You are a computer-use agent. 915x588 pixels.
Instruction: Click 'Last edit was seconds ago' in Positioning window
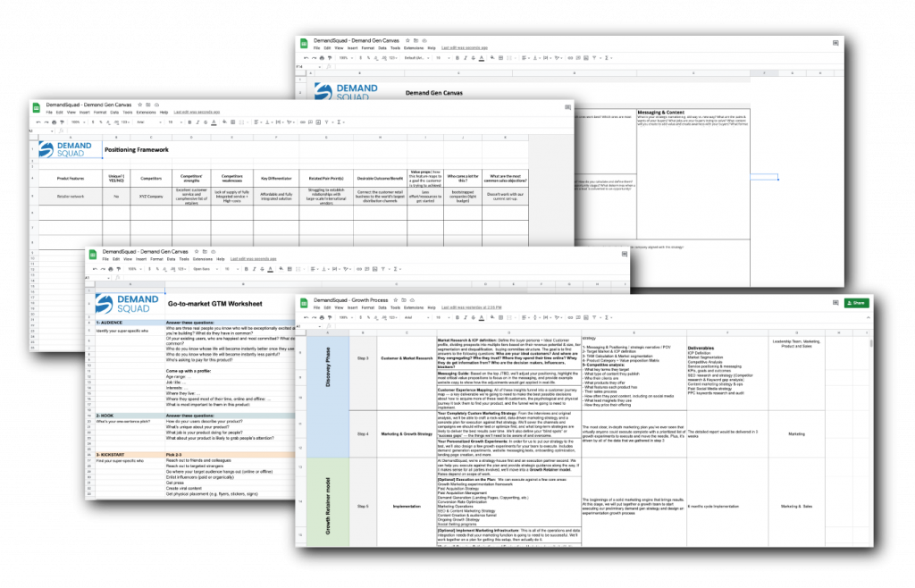197,112
